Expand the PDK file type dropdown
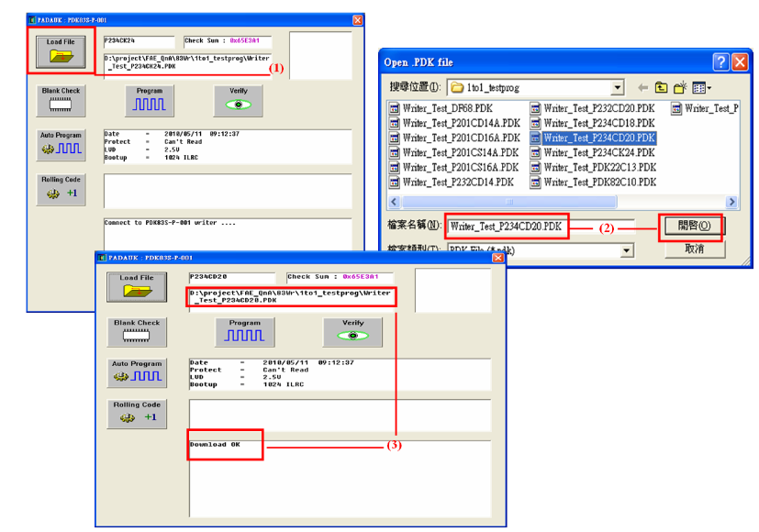Screen dimensions: 759x532 [x=627, y=249]
